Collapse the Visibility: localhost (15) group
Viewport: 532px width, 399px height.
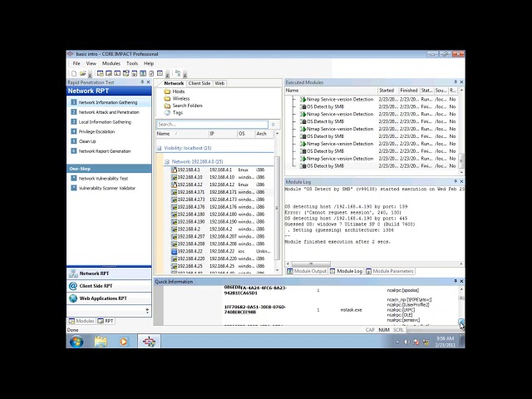point(159,148)
